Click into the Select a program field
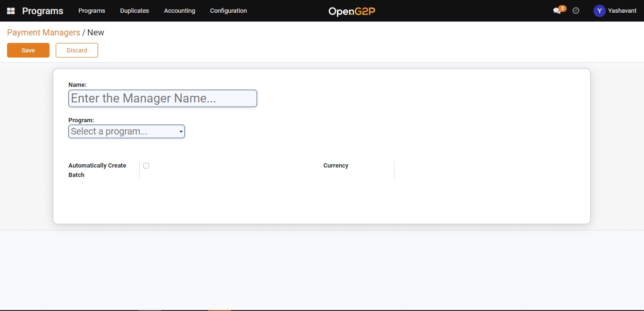This screenshot has width=644, height=311. (123, 132)
